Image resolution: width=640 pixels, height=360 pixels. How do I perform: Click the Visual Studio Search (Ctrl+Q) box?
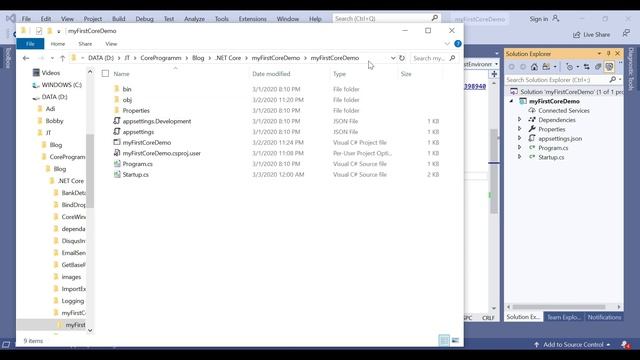click(x=386, y=18)
